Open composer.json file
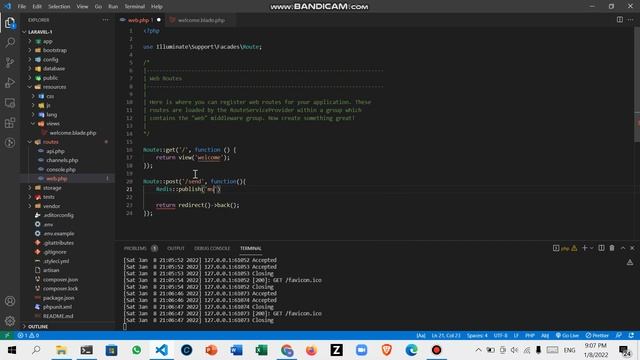Screen dimensions: 640x360 (60, 280)
